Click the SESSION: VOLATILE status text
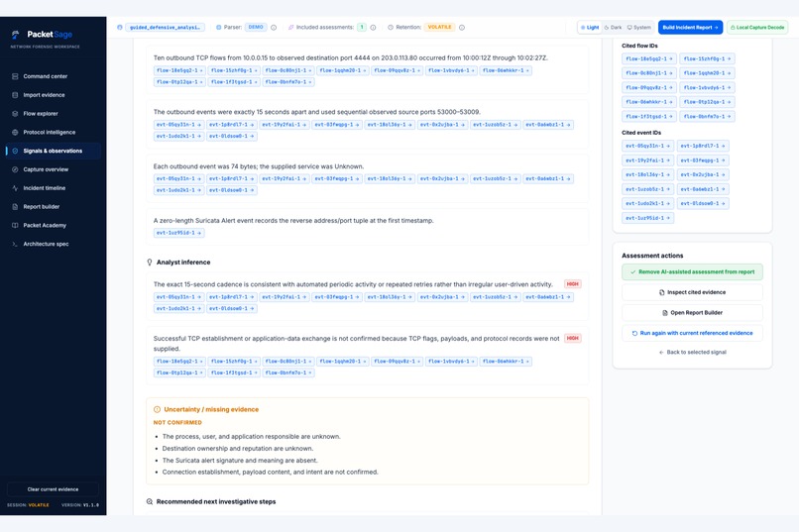This screenshot has width=799, height=532. click(x=28, y=505)
